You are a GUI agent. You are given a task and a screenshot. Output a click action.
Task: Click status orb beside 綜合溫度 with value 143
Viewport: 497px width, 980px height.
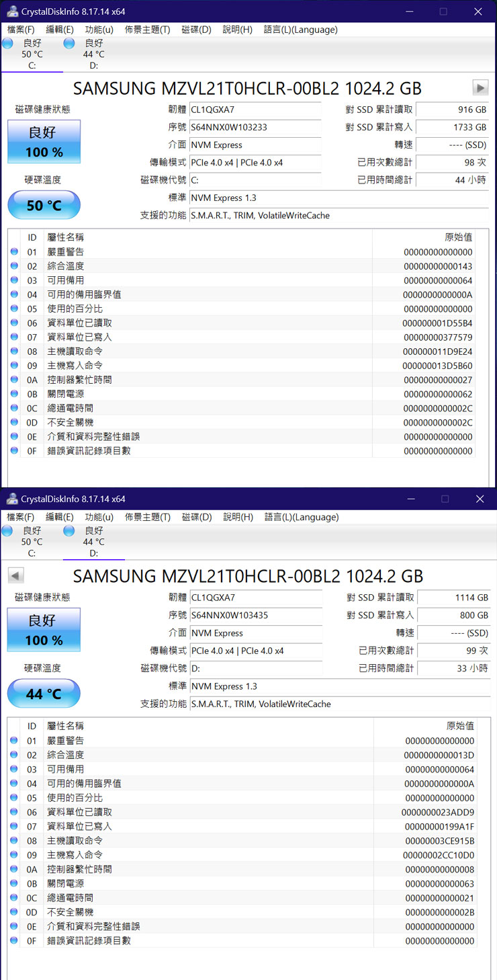click(x=15, y=266)
